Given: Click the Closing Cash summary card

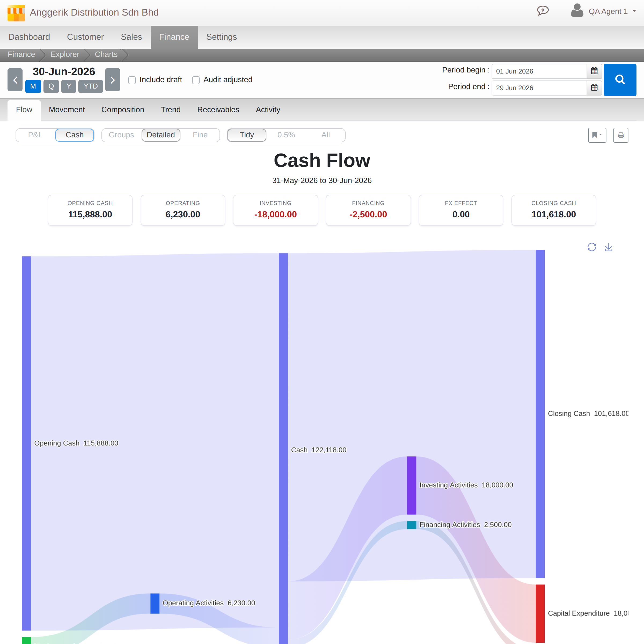Looking at the screenshot, I should tap(553, 210).
